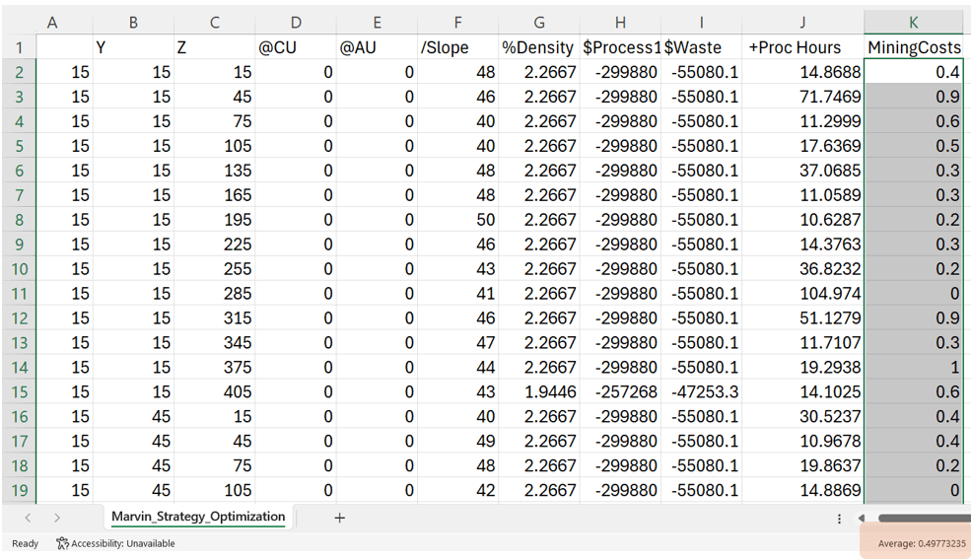Select cell with value -47253.3

701,392
